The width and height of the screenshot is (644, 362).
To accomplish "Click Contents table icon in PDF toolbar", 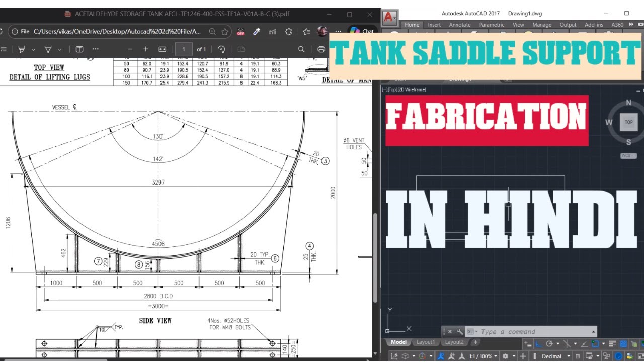I will pyautogui.click(x=4, y=49).
